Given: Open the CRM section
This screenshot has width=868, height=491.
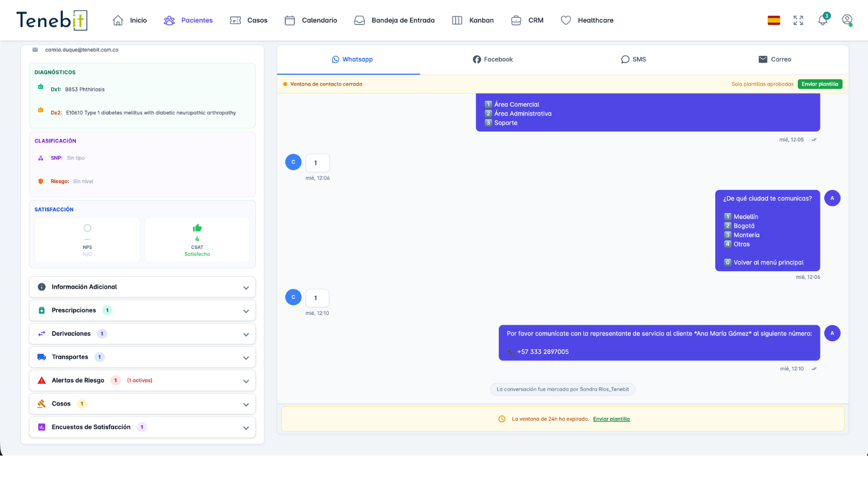Looking at the screenshot, I should tap(527, 20).
